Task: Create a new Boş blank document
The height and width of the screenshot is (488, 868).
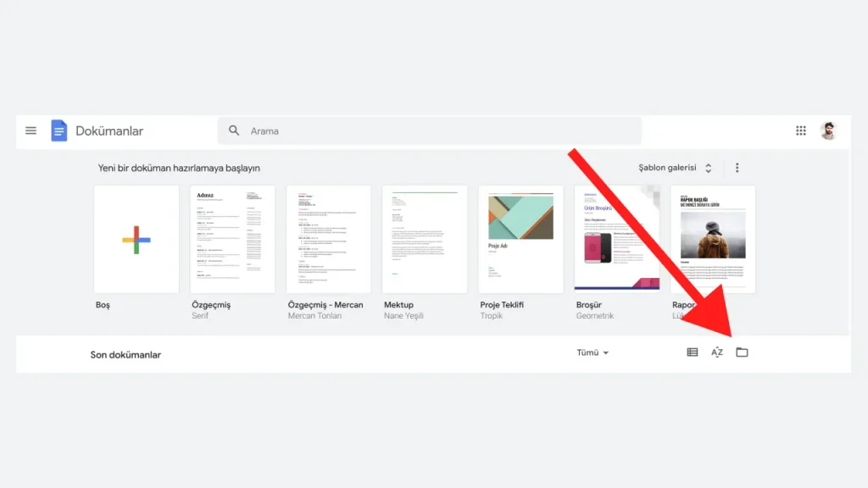Action: (x=136, y=239)
